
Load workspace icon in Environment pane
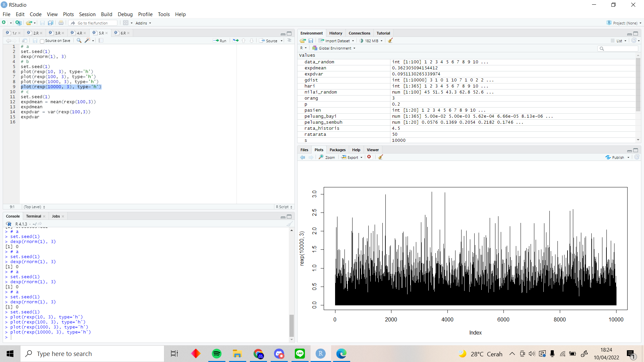tap(303, 41)
